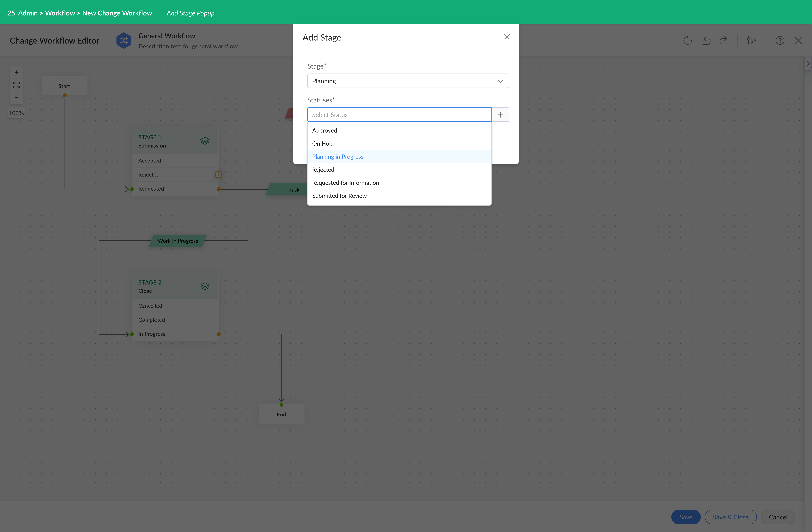This screenshot has height=532, width=812.
Task: Click the output dot on Requested row
Action: [219, 189]
